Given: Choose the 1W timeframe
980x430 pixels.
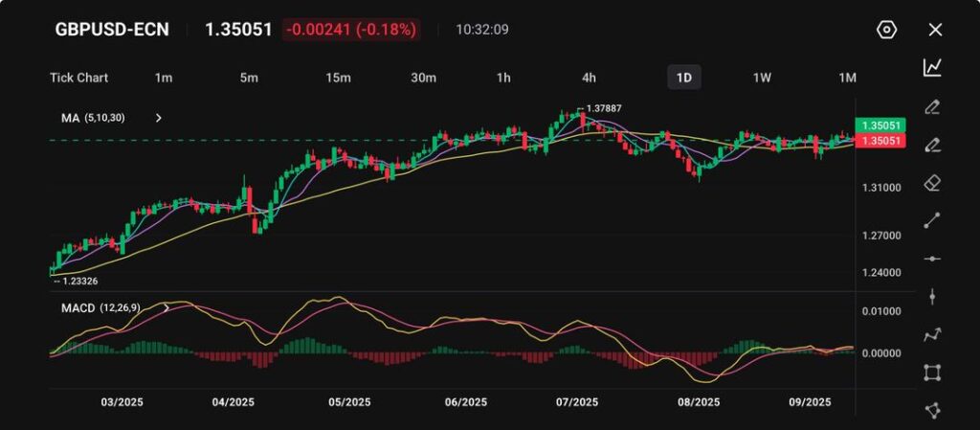Looking at the screenshot, I should (762, 78).
